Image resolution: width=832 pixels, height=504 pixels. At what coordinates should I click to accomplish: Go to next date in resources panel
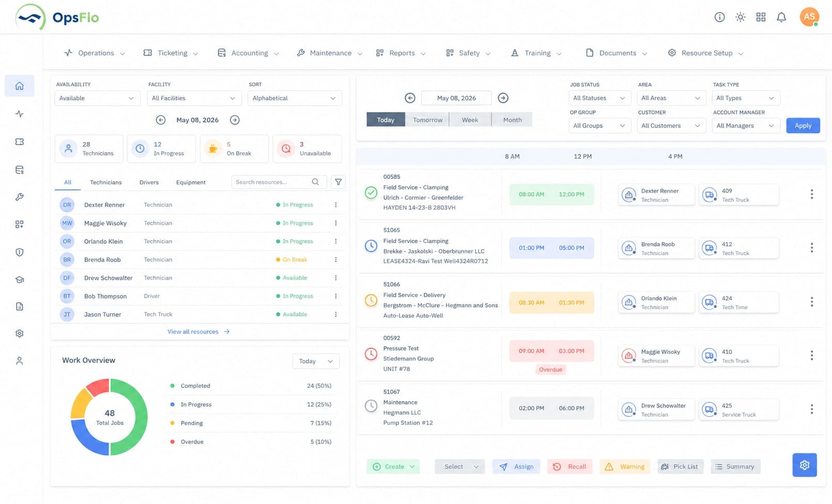(x=234, y=120)
